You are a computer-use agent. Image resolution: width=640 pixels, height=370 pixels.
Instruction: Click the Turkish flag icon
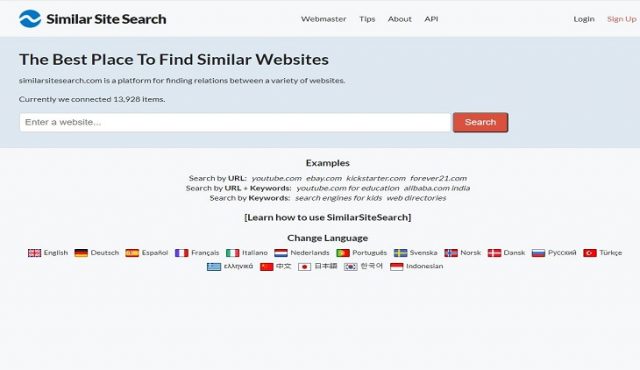590,253
